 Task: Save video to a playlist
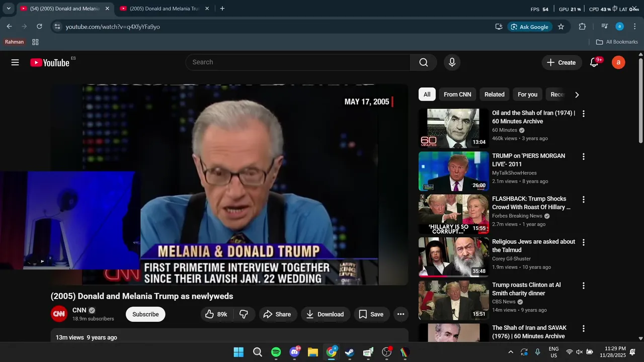click(x=371, y=314)
